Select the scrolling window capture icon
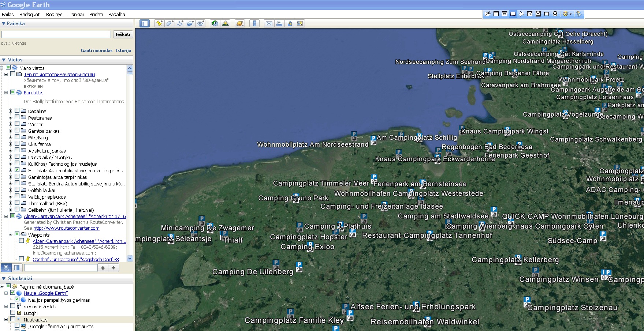This screenshot has height=331, width=644. click(538, 14)
